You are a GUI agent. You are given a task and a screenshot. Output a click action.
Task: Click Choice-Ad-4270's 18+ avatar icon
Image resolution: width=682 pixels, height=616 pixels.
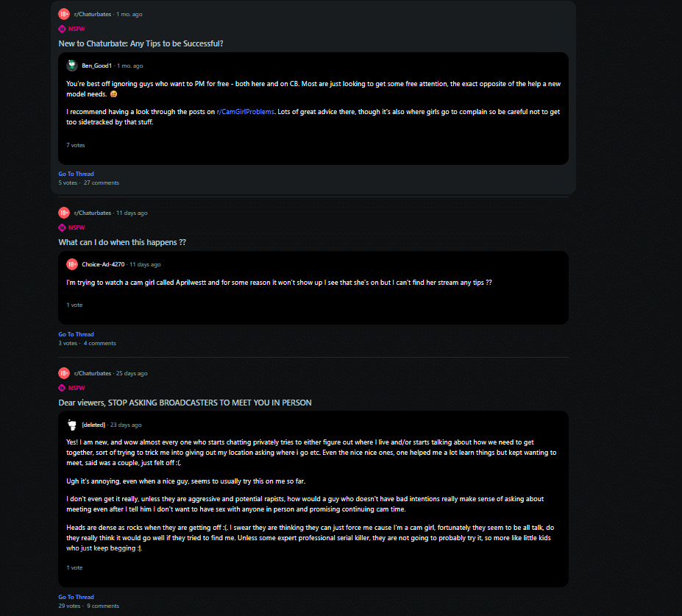click(72, 264)
